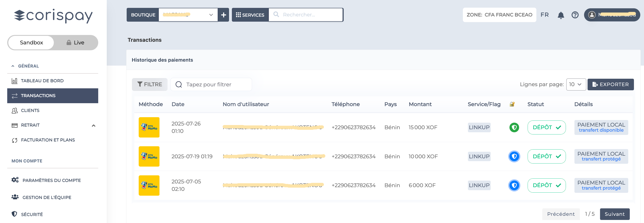The image size is (644, 223).
Task: Click MTN MoMo logo of 2025-07-05 transaction
Action: pos(149,185)
